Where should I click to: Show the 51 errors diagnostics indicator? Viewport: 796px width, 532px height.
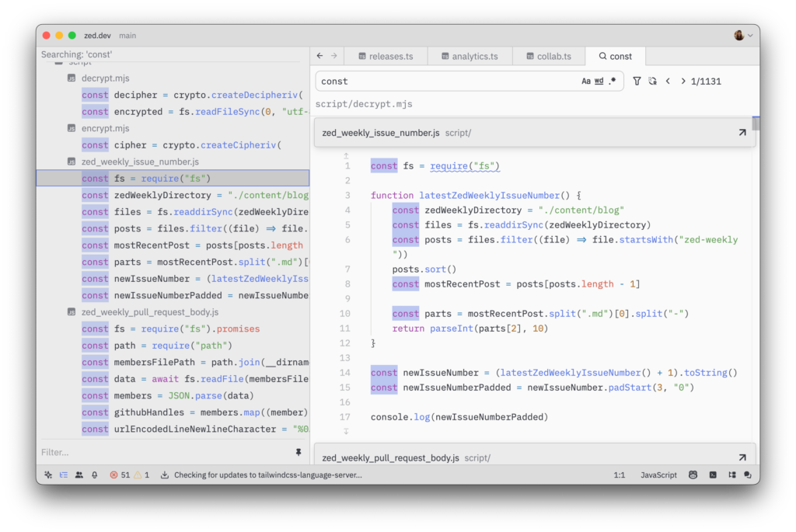[x=120, y=475]
